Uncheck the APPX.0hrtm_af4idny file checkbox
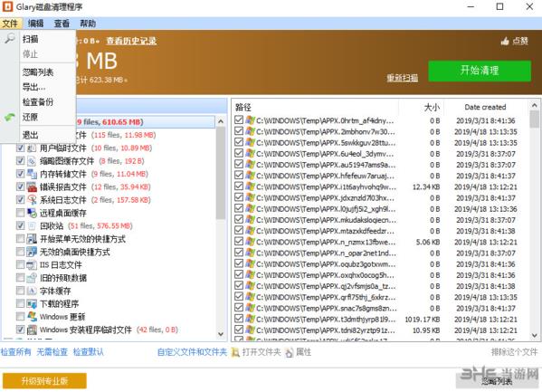Viewport: 542px width, 392px height. 239,120
